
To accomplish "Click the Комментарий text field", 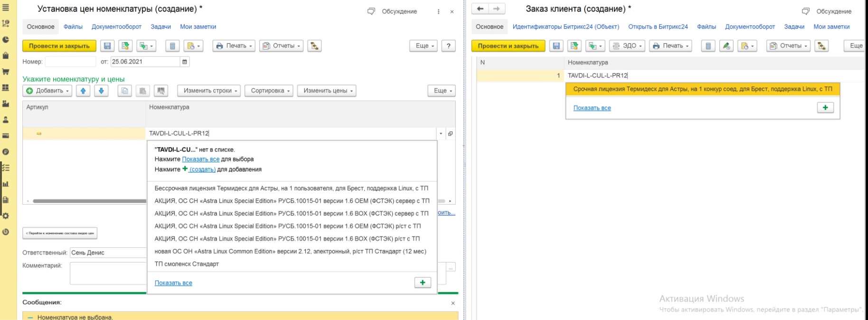I will pos(108,273).
